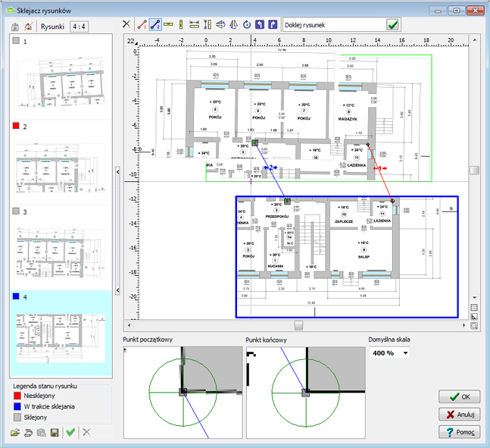This screenshot has height=448, width=490.
Task: Click the scanner icon to scan a drawing
Action: coord(29,433)
